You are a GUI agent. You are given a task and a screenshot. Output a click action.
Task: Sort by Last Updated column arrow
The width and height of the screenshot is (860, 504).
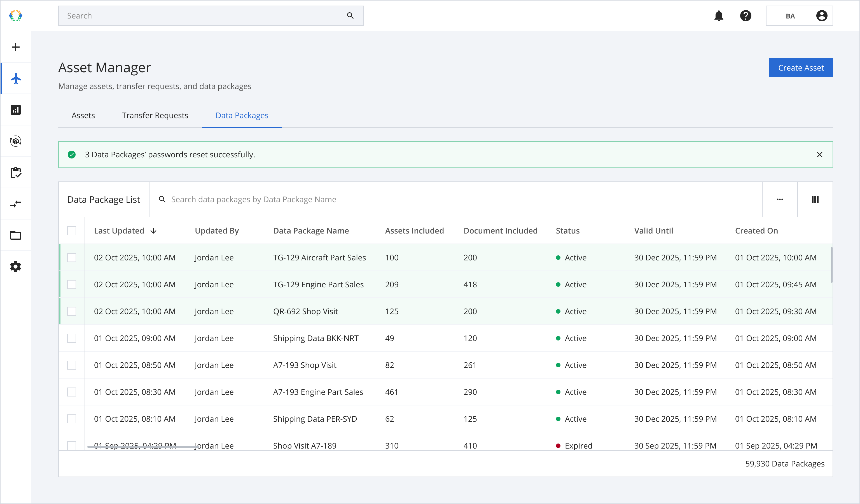pyautogui.click(x=154, y=231)
